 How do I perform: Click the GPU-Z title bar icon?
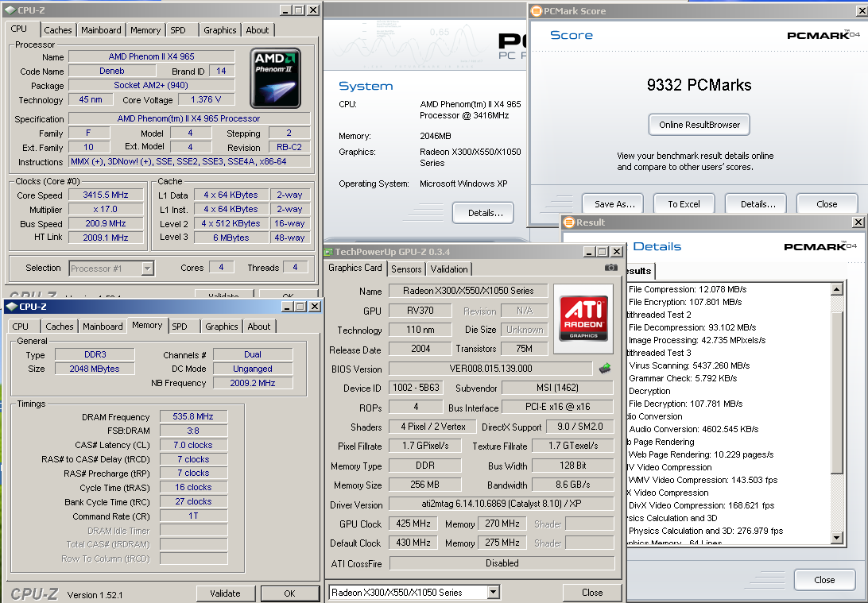329,252
